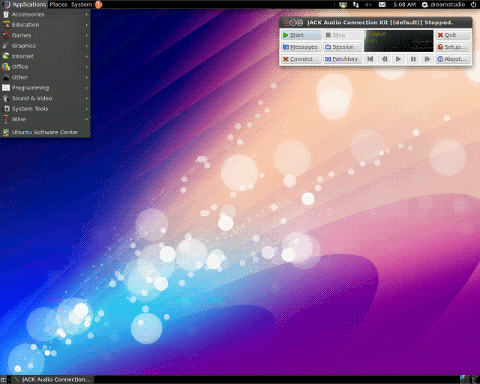Expand the Education submenu
Image resolution: width=480 pixels, height=384 pixels.
coord(45,25)
